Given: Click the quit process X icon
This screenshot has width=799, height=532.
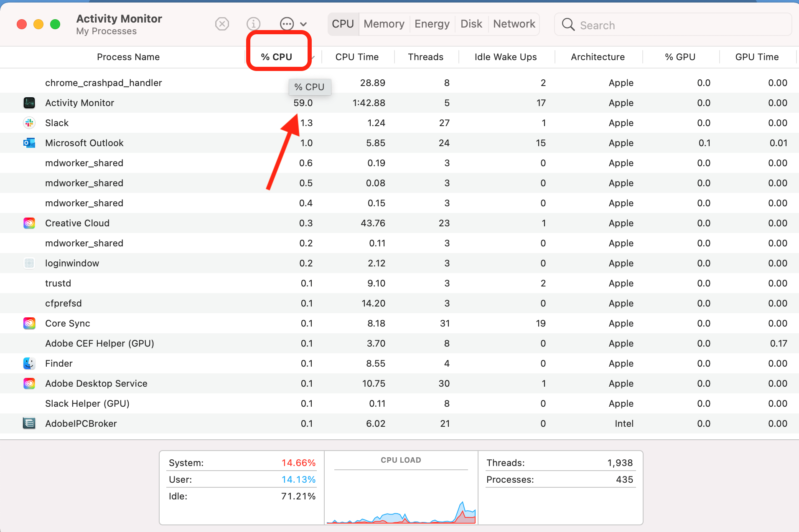Looking at the screenshot, I should coord(222,24).
